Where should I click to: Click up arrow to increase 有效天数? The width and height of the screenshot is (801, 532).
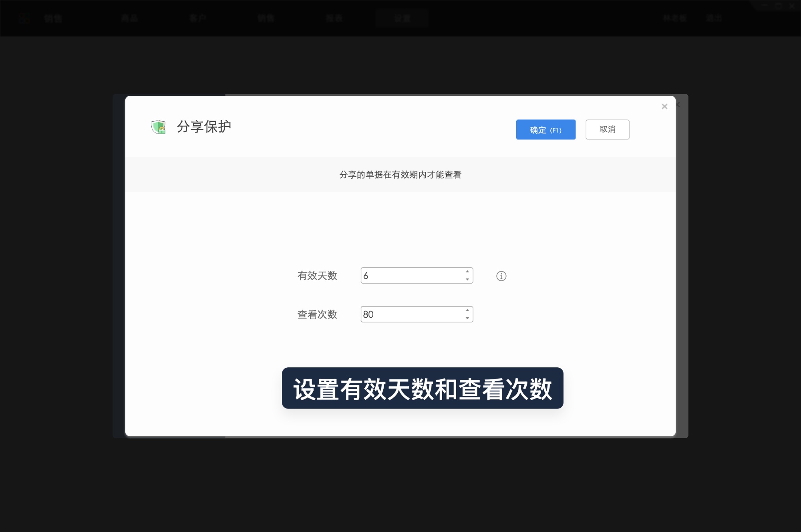[467, 271]
